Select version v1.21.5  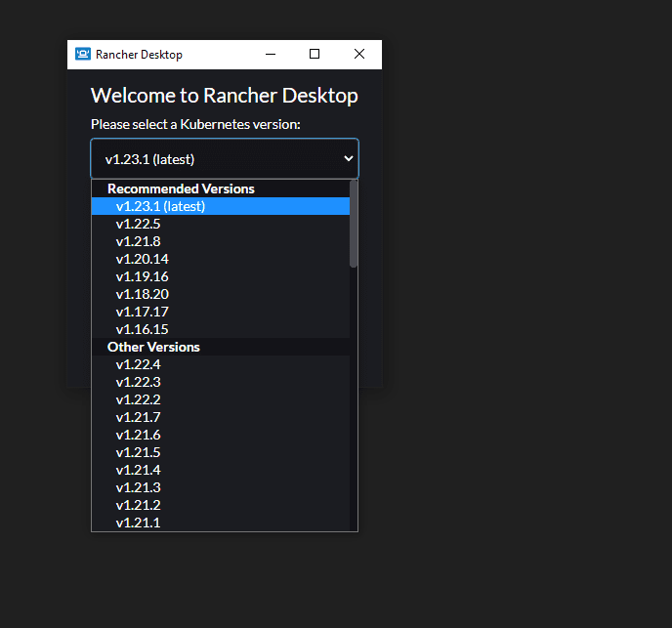[221, 452]
